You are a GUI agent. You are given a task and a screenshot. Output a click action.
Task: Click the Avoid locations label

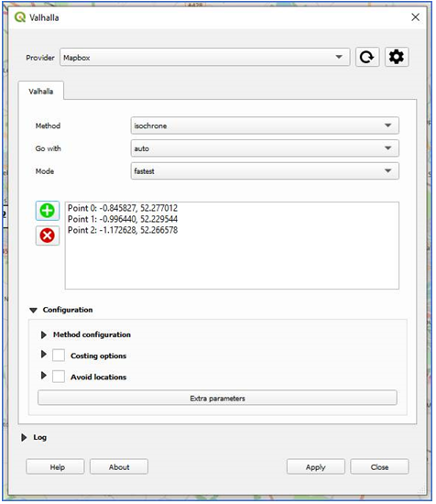(98, 377)
